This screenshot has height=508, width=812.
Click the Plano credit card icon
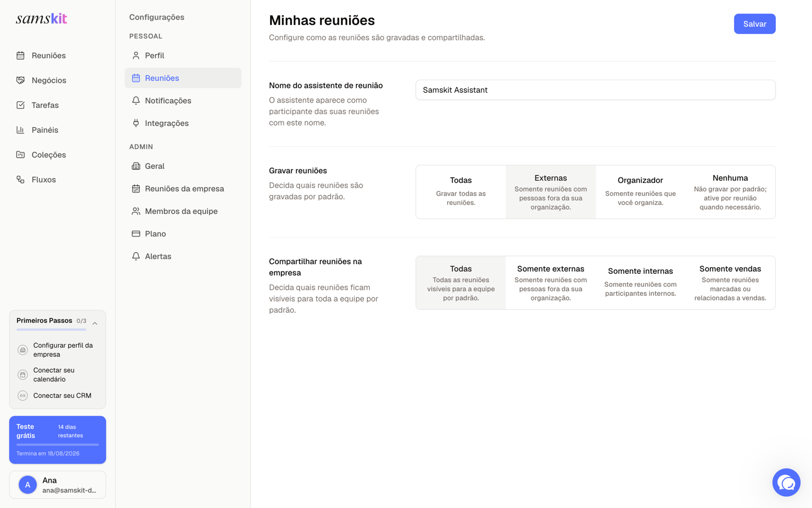(136, 234)
